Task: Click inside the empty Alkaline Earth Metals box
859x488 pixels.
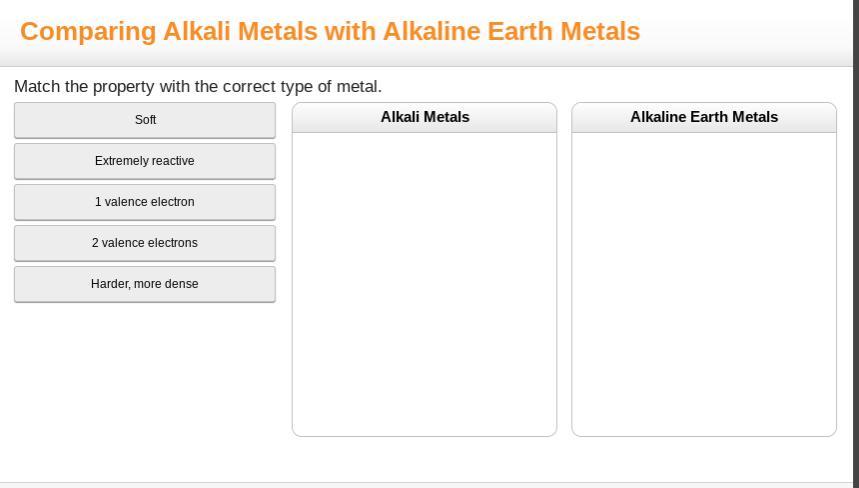Action: 704,284
